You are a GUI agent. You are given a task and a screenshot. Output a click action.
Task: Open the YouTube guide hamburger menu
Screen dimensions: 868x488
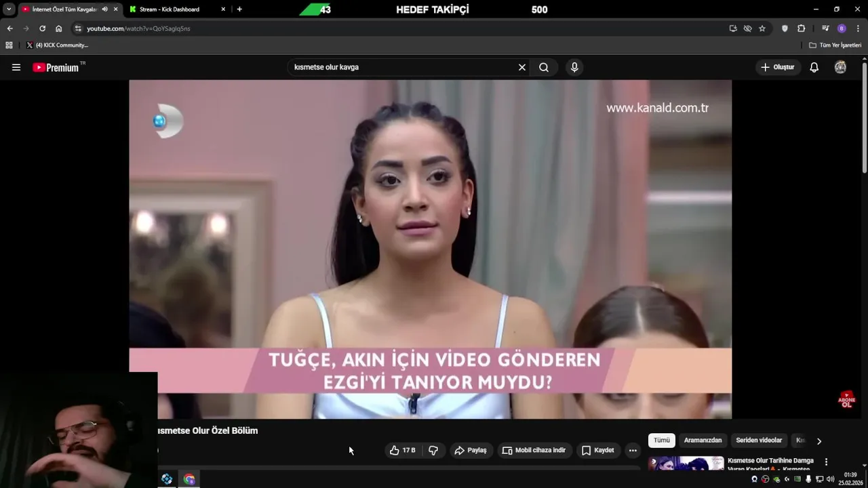[16, 67]
